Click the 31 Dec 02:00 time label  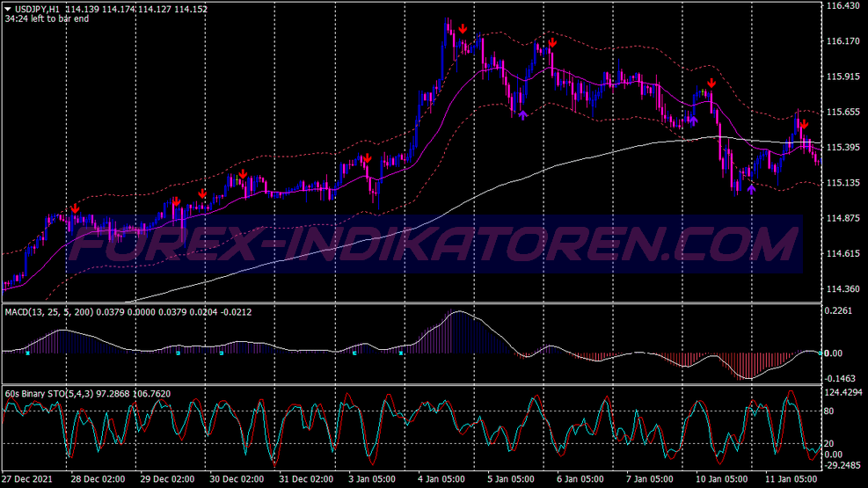[x=306, y=479]
